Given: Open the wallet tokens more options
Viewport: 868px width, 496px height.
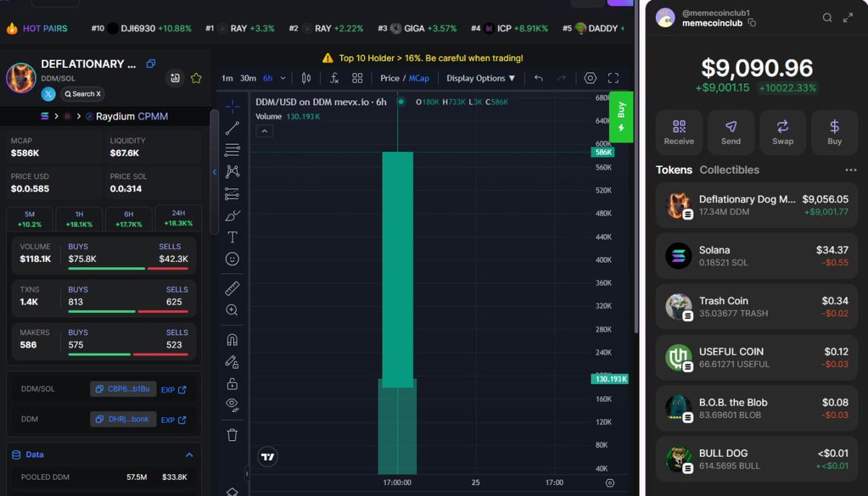Looking at the screenshot, I should (851, 170).
